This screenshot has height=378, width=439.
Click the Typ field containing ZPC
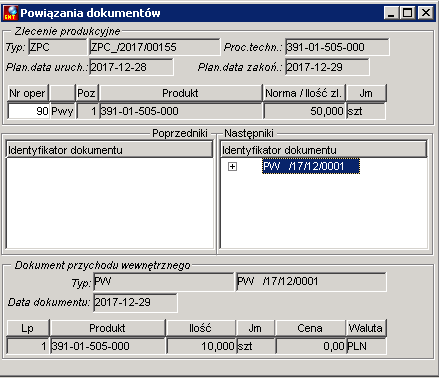tap(57, 47)
